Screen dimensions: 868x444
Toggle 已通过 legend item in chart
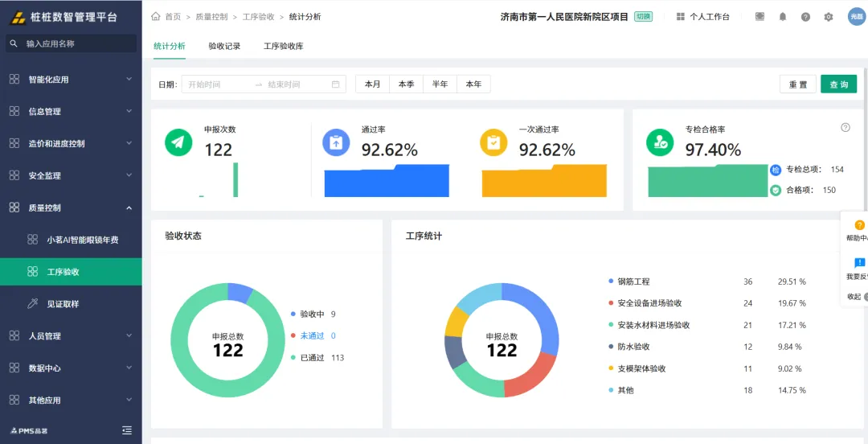317,357
